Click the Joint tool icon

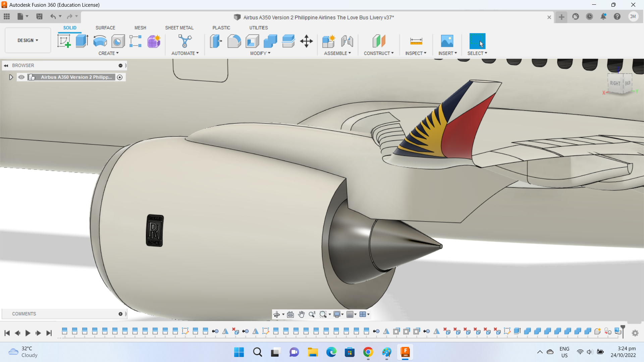tap(347, 41)
